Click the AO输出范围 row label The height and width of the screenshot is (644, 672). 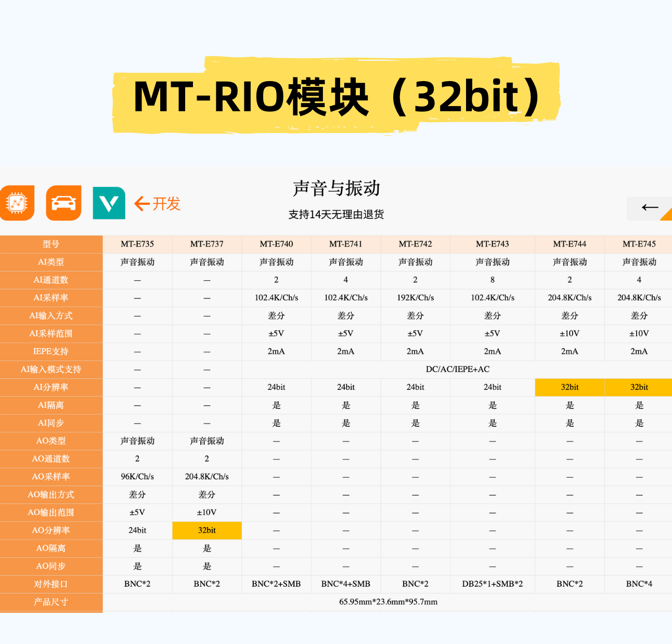click(x=51, y=513)
